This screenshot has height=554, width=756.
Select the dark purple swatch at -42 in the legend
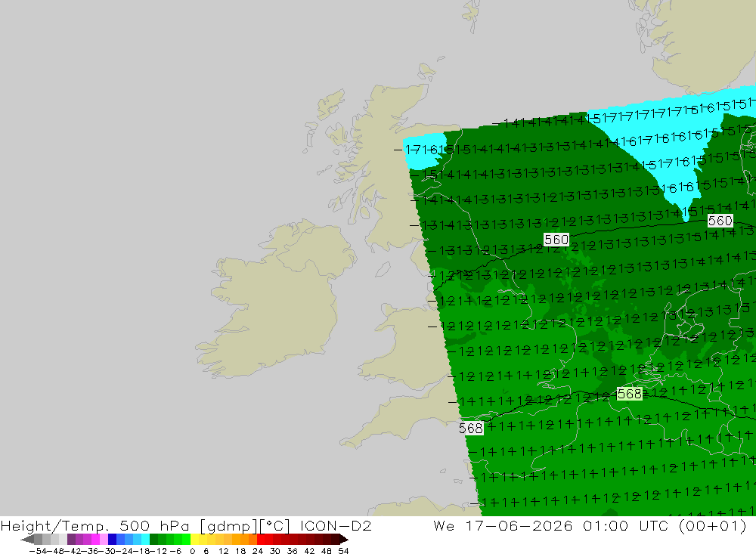[71, 539]
